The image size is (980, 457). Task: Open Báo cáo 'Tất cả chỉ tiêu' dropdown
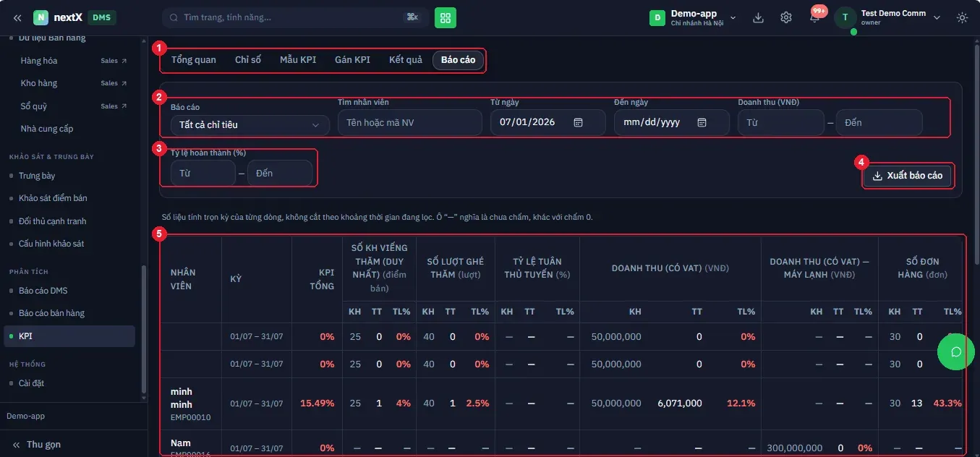pyautogui.click(x=250, y=124)
